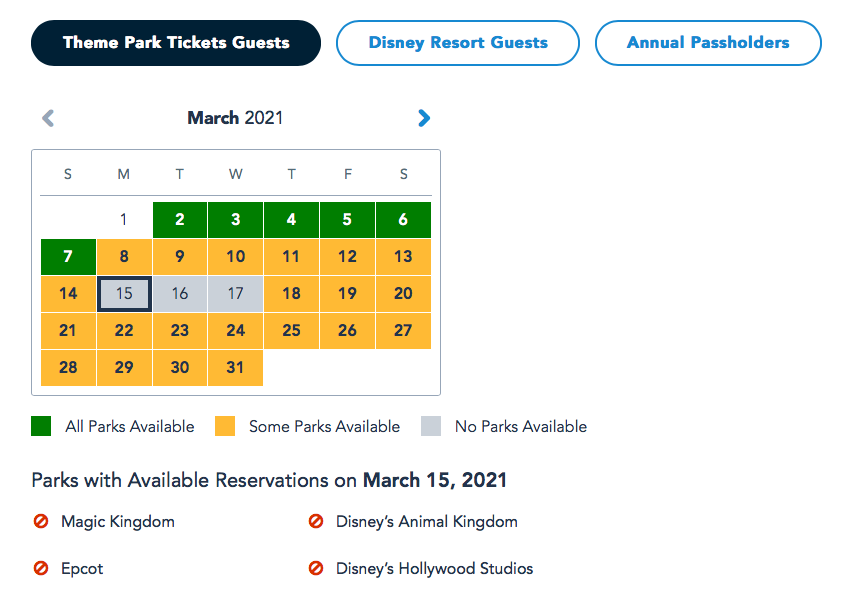Screen dimensions: 853x603
Task: Select March 18 on the calendar
Action: click(291, 294)
